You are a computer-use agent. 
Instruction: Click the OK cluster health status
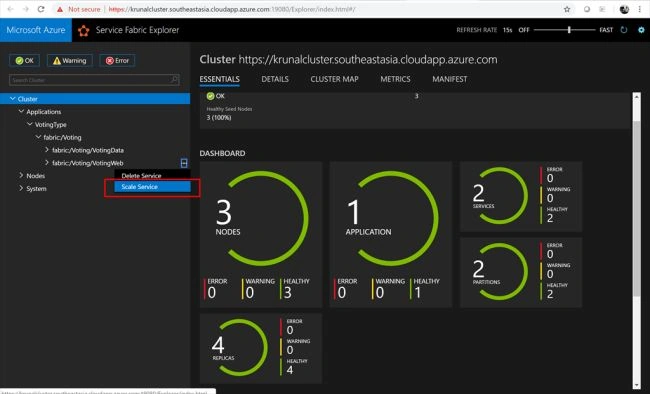pos(216,96)
